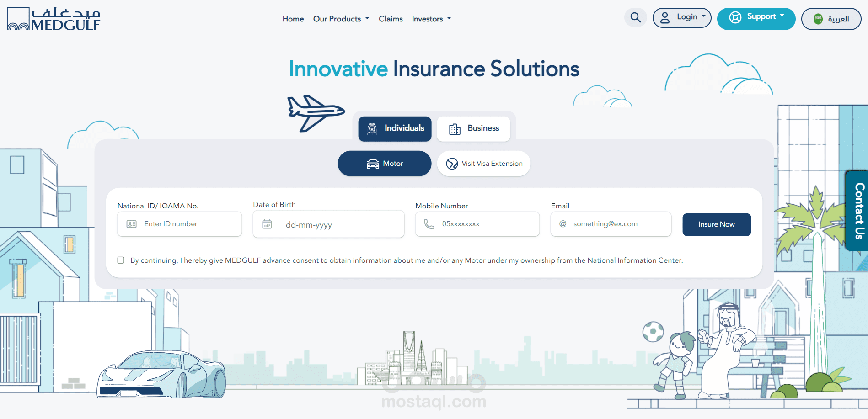The height and width of the screenshot is (419, 868).
Task: Click the phone icon in Mobile Number field
Action: tap(429, 224)
